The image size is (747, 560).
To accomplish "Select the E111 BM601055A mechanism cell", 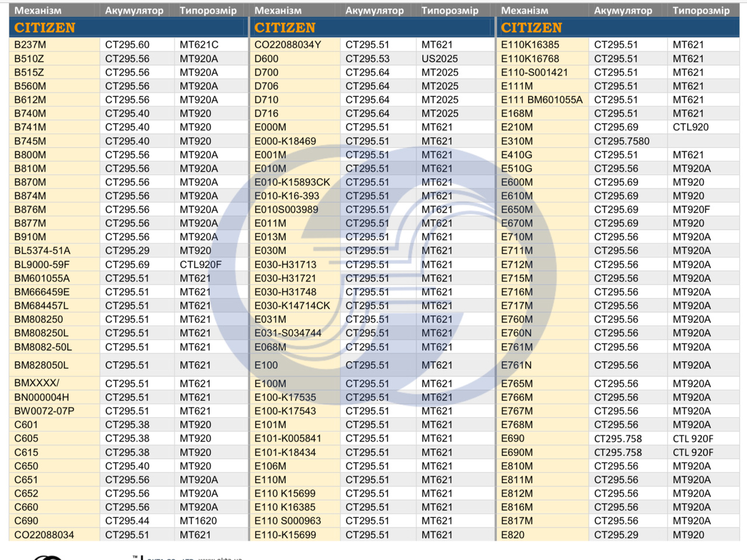I will 542,100.
